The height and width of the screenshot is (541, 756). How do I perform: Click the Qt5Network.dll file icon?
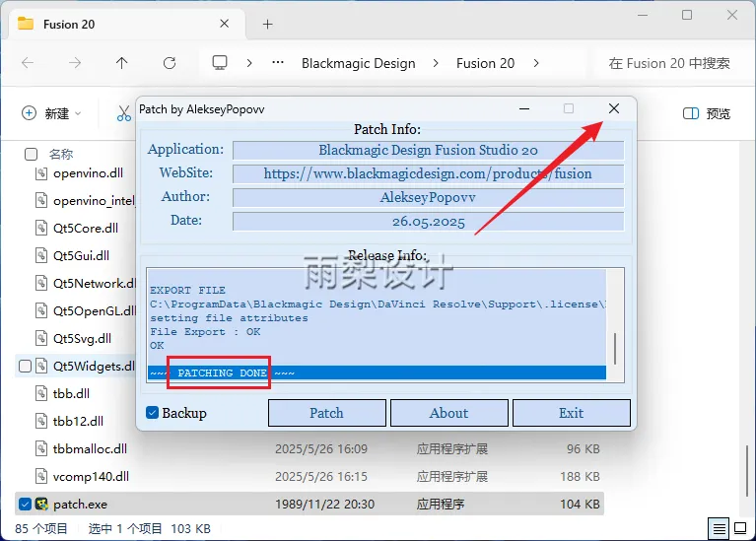(41, 283)
